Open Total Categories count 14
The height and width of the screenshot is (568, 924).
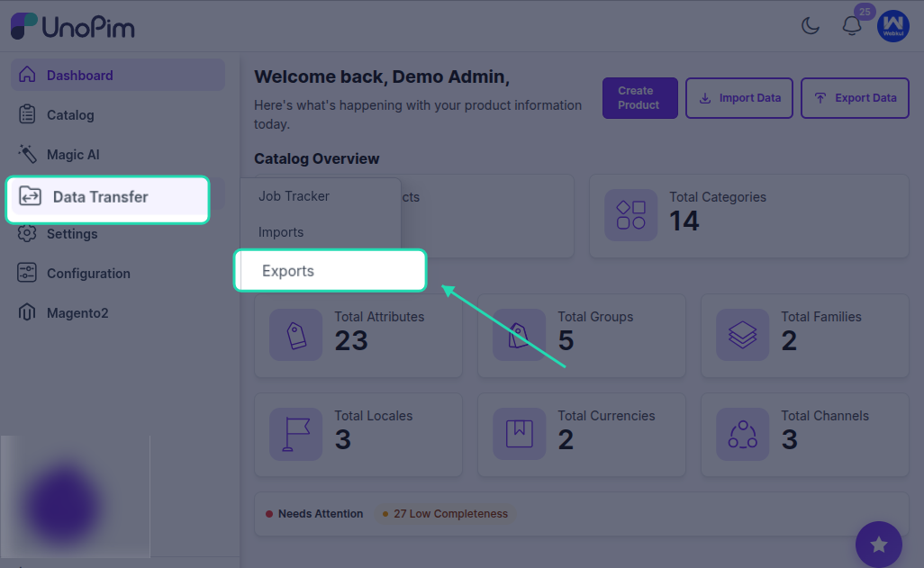(684, 221)
